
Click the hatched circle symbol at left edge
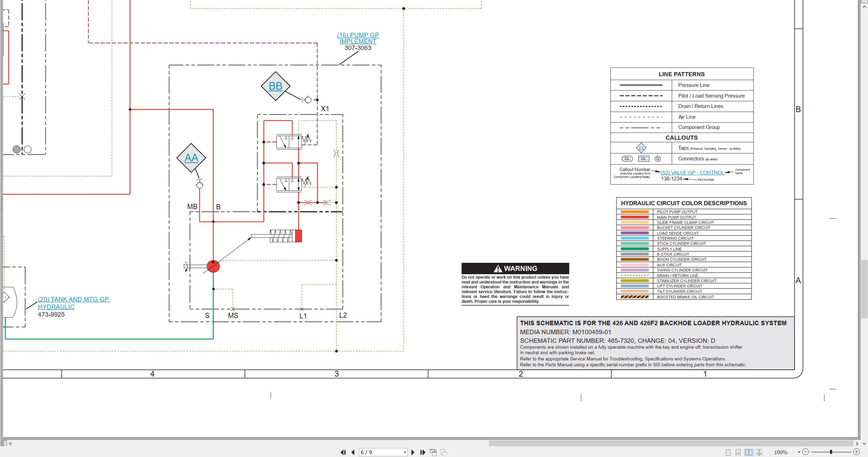tap(16, 149)
